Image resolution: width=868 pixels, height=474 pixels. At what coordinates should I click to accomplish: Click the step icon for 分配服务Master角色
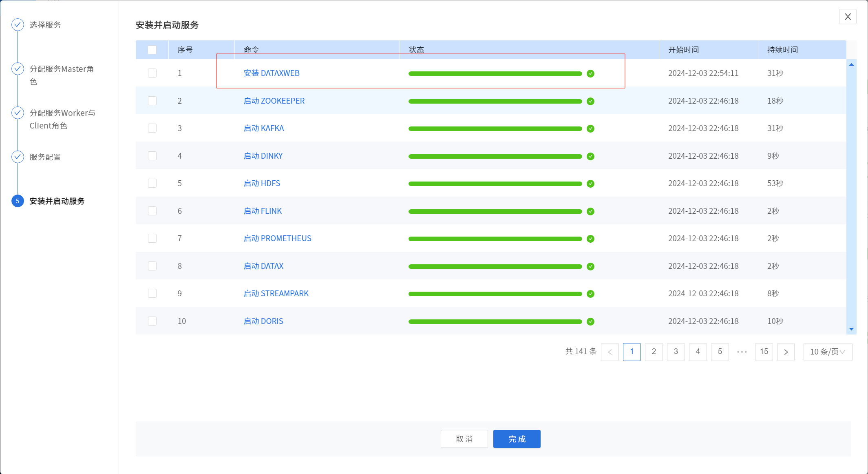[x=18, y=69]
